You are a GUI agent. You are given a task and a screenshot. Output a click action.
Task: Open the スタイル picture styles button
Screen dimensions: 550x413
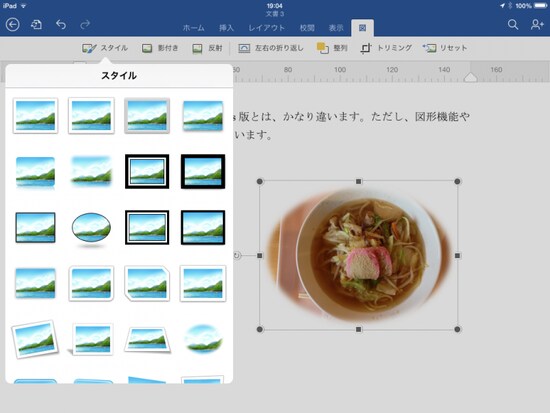[x=105, y=48]
